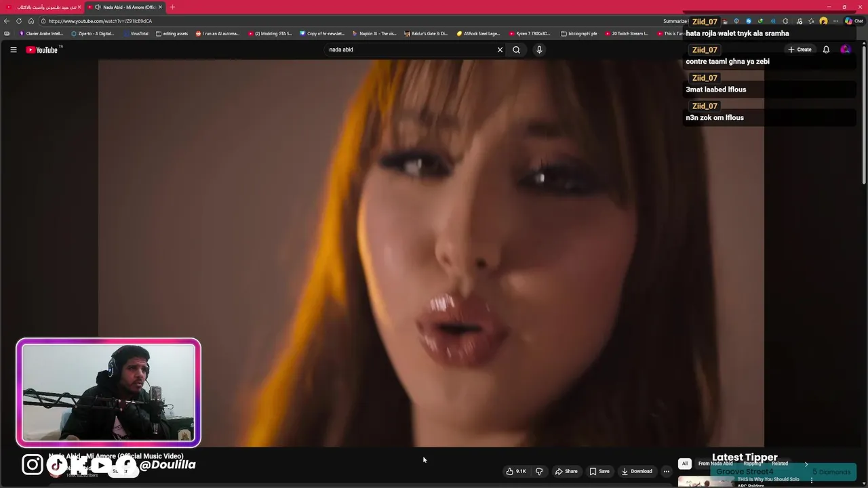Save the video to a playlist
The width and height of the screenshot is (868, 488).
[x=599, y=471]
